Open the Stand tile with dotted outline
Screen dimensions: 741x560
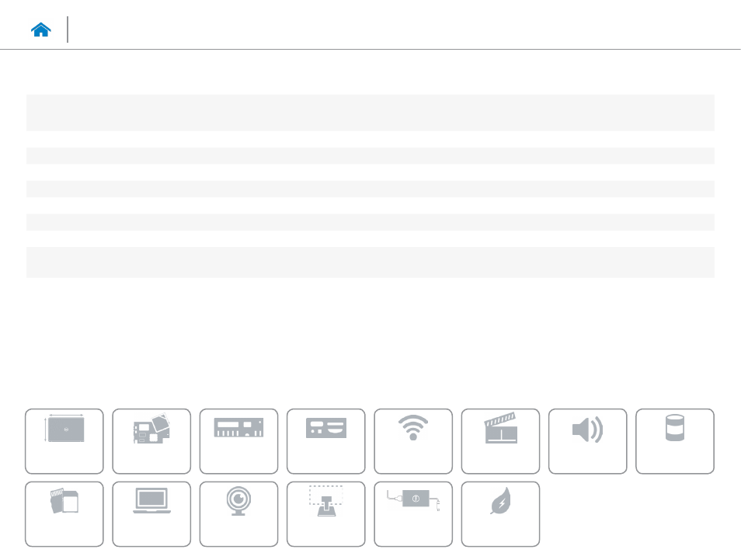[x=326, y=513]
